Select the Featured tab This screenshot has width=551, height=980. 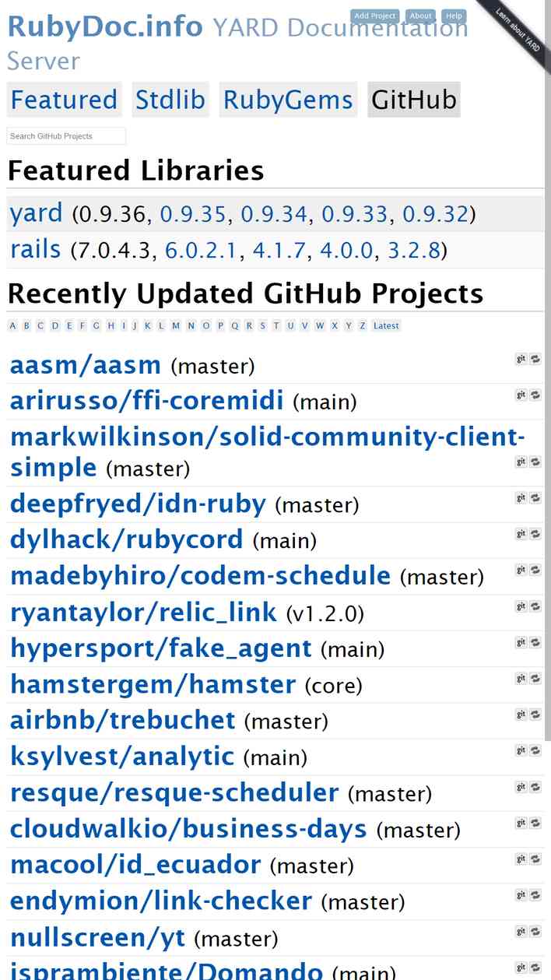click(65, 100)
